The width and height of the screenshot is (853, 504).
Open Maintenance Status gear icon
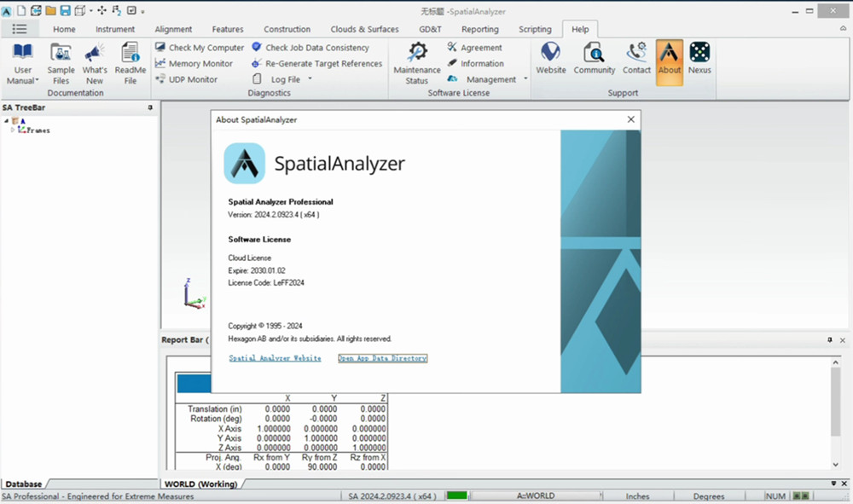coord(417,52)
